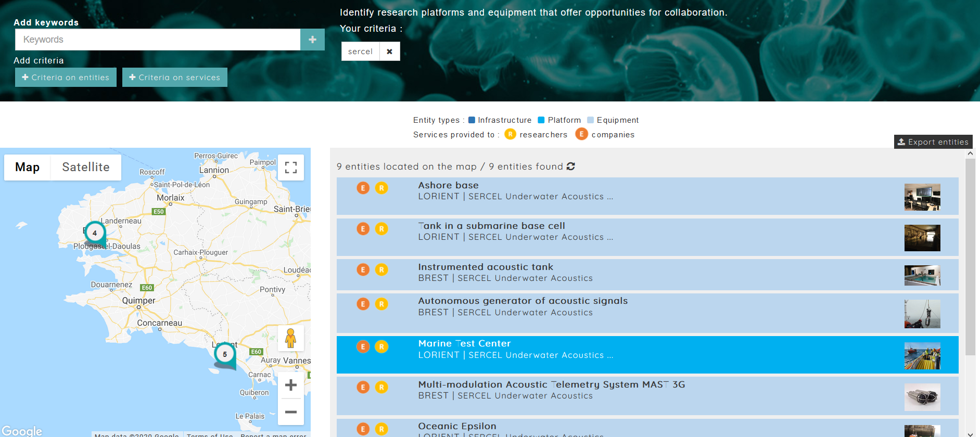Click map cluster marker with 5

[225, 355]
